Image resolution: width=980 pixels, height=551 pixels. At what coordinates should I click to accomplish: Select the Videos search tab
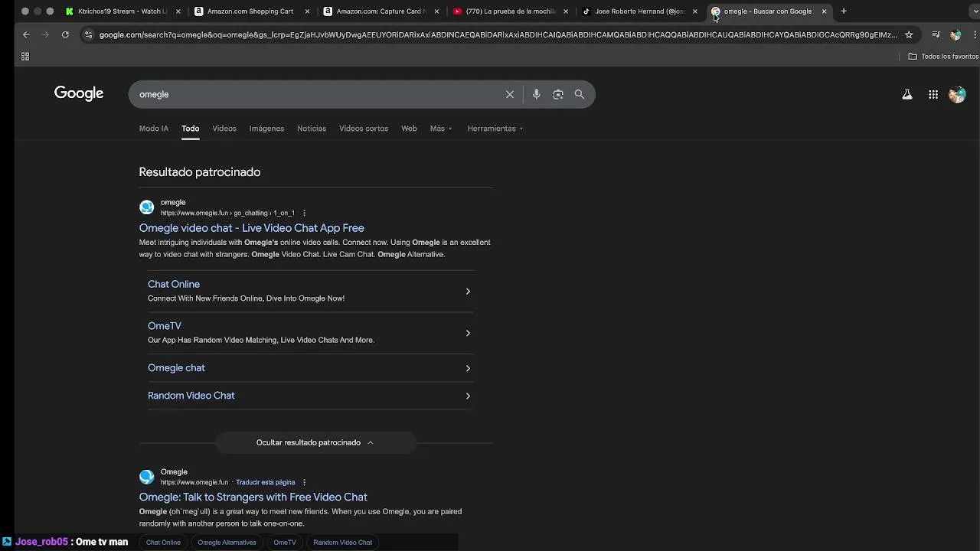pyautogui.click(x=224, y=129)
